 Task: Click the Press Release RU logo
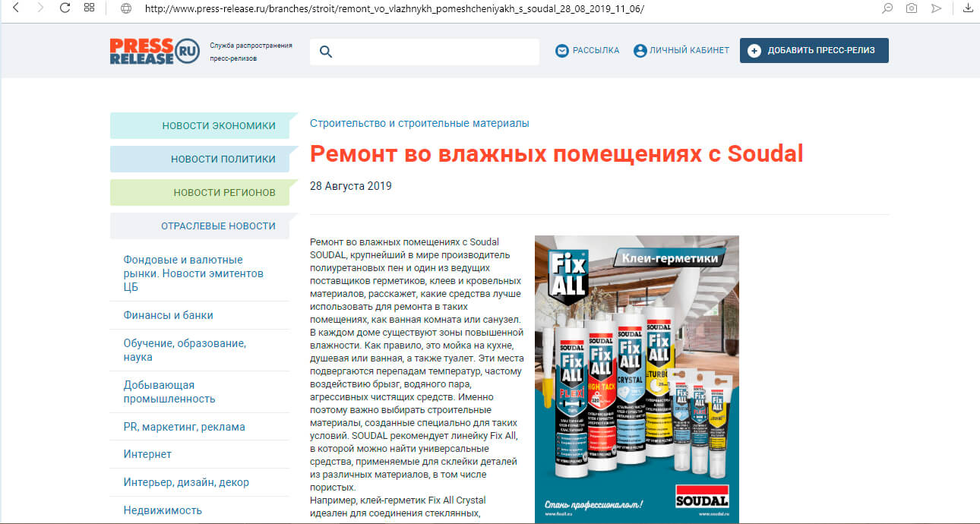pyautogui.click(x=154, y=51)
